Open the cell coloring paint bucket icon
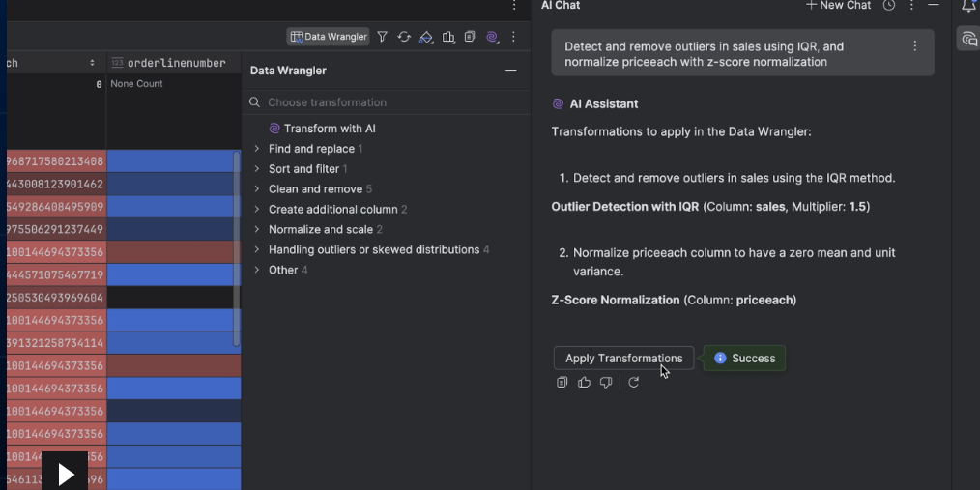 click(x=426, y=37)
